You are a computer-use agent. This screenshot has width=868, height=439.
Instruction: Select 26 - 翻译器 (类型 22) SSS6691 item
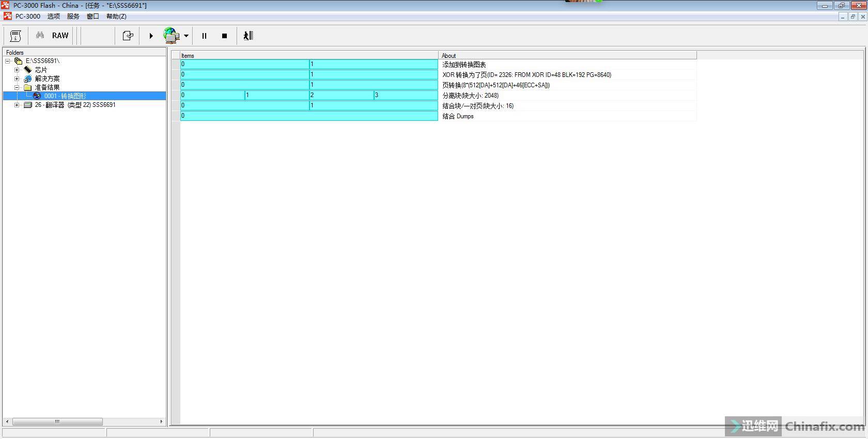pos(75,105)
